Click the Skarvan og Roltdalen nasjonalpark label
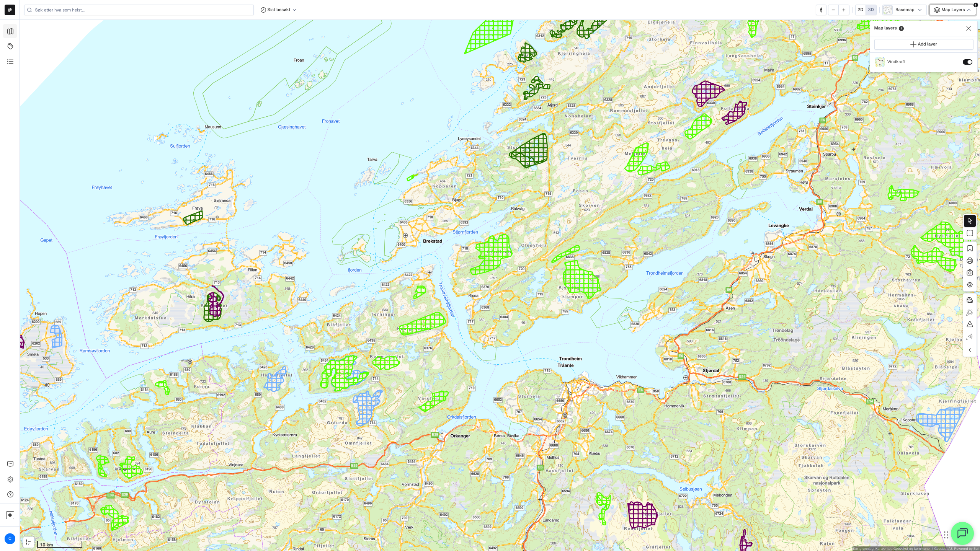The width and height of the screenshot is (980, 551). [x=826, y=480]
